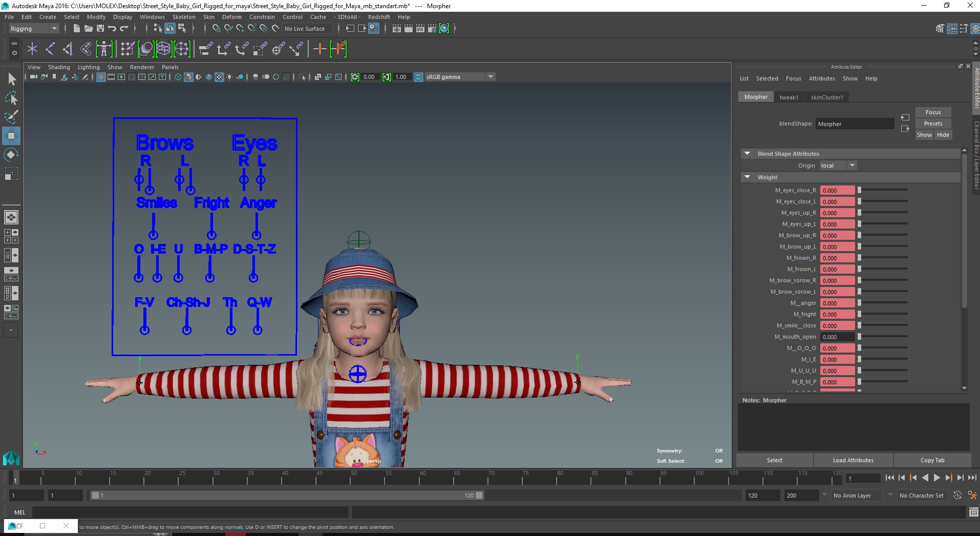
Task: Click the Parent Constraint shelf icon
Action: [x=205, y=49]
